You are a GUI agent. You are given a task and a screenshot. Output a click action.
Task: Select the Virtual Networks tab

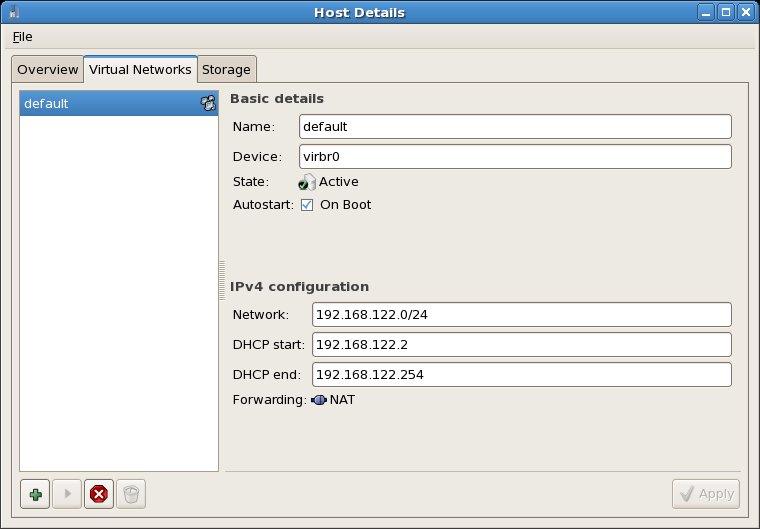(x=140, y=69)
